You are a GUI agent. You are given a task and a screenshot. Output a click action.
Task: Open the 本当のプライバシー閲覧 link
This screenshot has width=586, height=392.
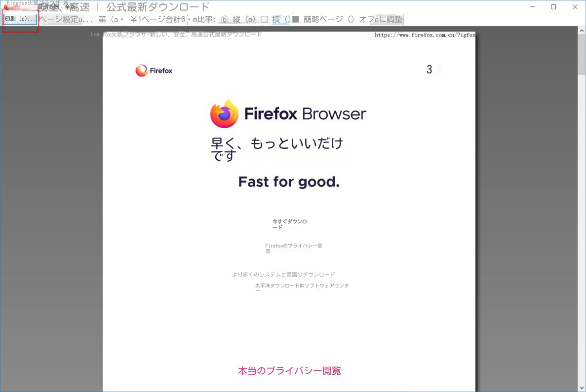[289, 370]
